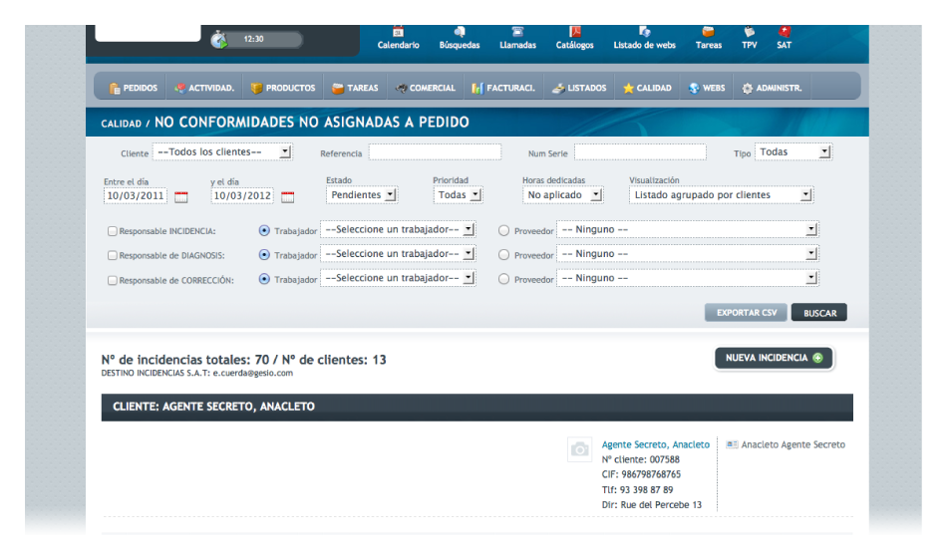Open the Visualización dropdown
Image resolution: width=947 pixels, height=560 pixels.
(x=721, y=195)
